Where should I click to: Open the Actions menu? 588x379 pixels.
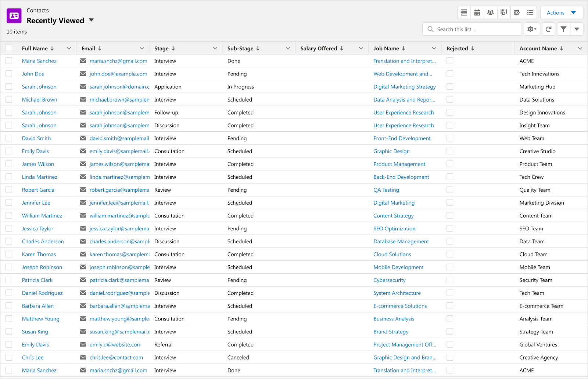[561, 13]
